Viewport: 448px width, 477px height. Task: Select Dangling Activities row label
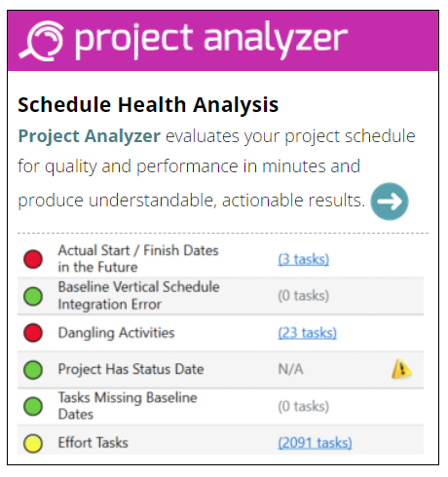116,333
